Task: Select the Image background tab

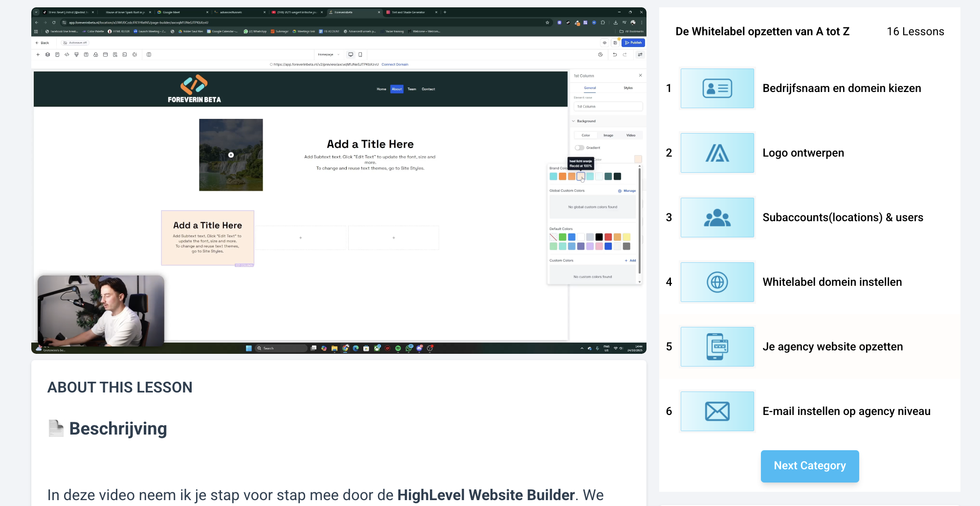Action: coord(608,135)
